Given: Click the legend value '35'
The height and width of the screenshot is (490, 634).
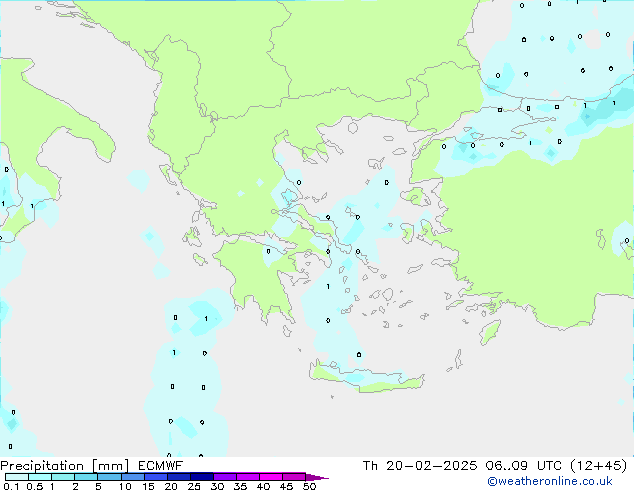Looking at the screenshot, I should 240,486.
